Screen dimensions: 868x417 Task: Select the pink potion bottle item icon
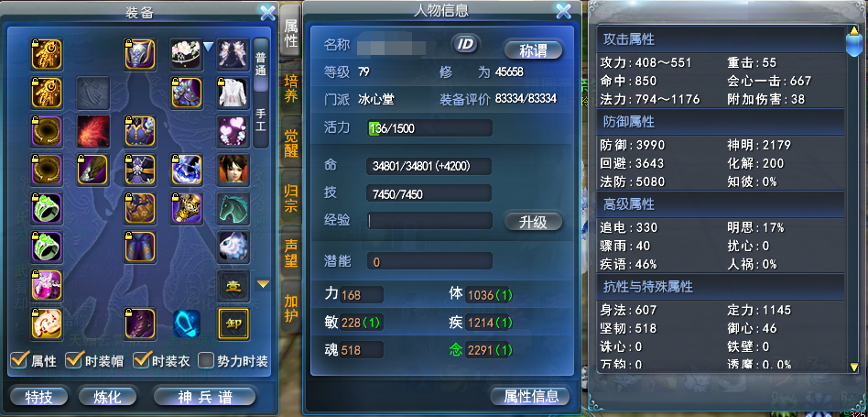click(x=46, y=285)
